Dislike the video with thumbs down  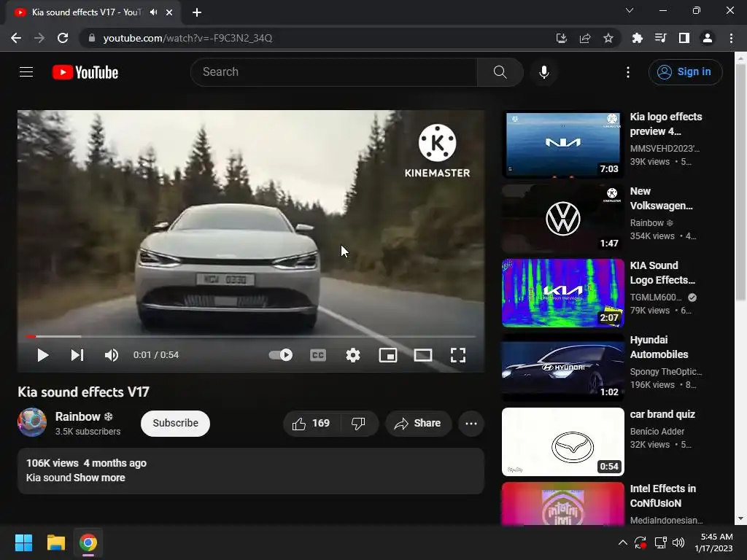[359, 424]
